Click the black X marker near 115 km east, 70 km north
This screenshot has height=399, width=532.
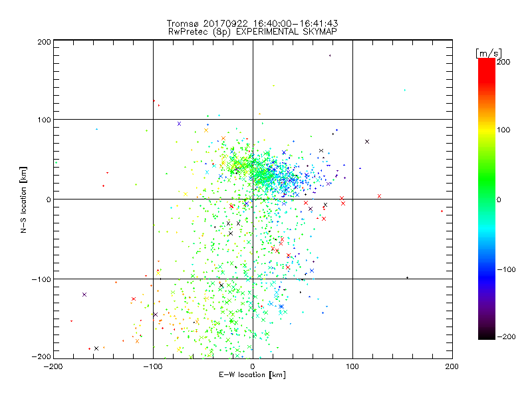pos(367,142)
